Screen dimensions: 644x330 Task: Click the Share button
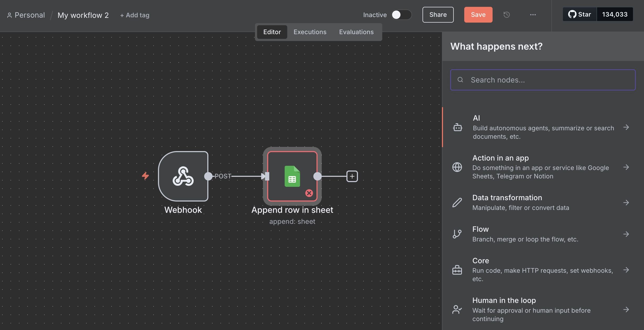coord(438,15)
